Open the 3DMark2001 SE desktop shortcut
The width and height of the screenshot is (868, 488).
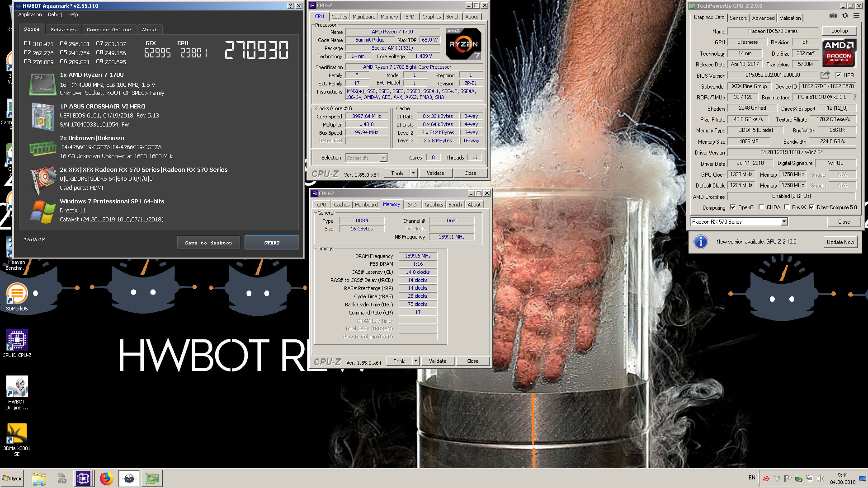click(x=17, y=440)
